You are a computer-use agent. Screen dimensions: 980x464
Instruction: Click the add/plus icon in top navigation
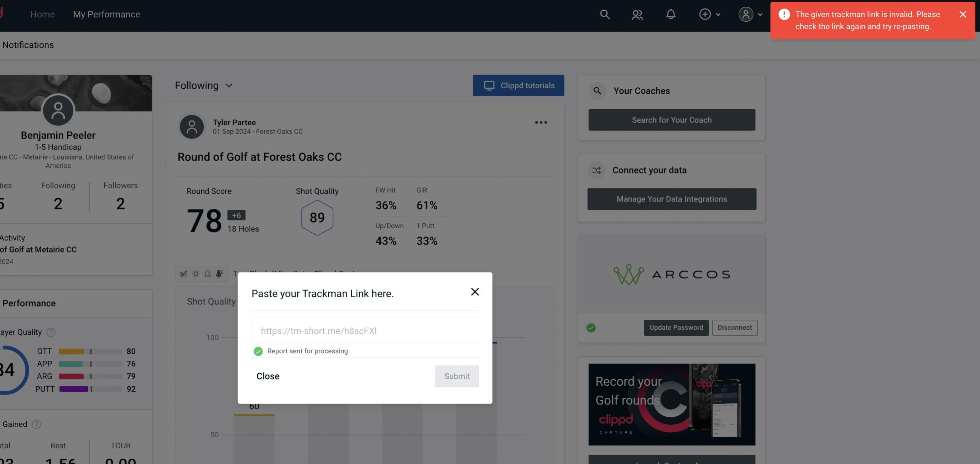point(705,14)
